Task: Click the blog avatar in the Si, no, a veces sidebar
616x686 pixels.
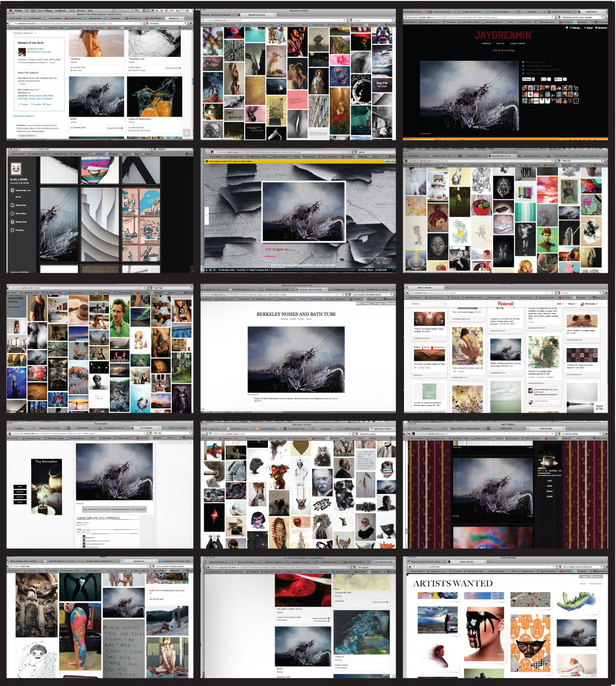Action: tap(16, 169)
